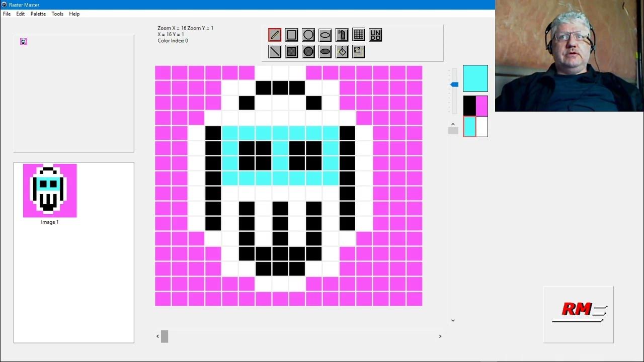
Task: Select the hollow Ellipse tool
Action: point(325,35)
